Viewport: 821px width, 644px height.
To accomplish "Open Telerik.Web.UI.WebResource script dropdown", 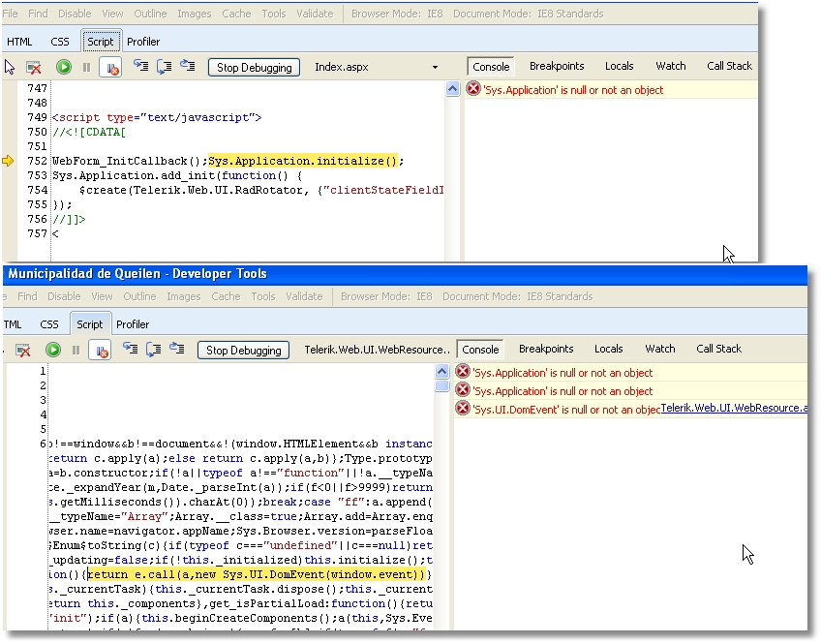I will (377, 350).
